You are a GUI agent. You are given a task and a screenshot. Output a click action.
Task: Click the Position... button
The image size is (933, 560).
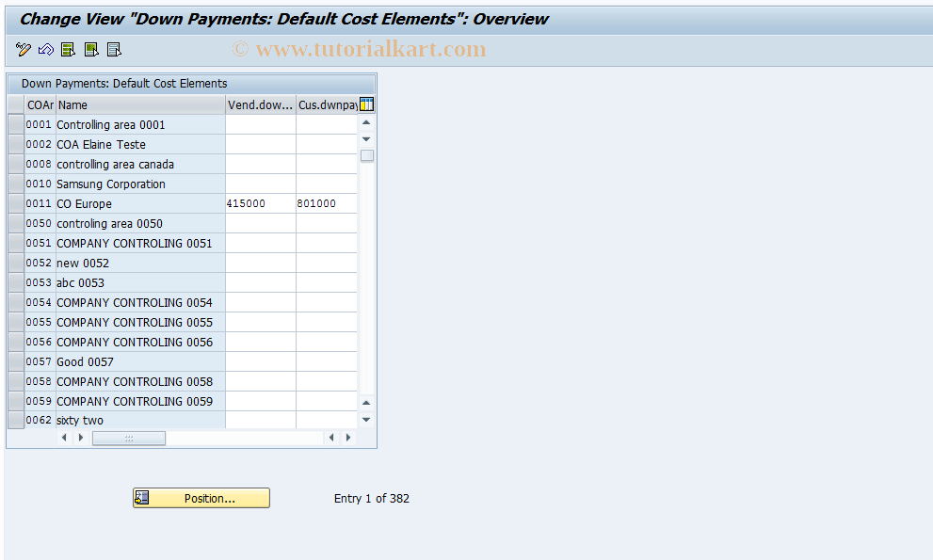click(201, 497)
